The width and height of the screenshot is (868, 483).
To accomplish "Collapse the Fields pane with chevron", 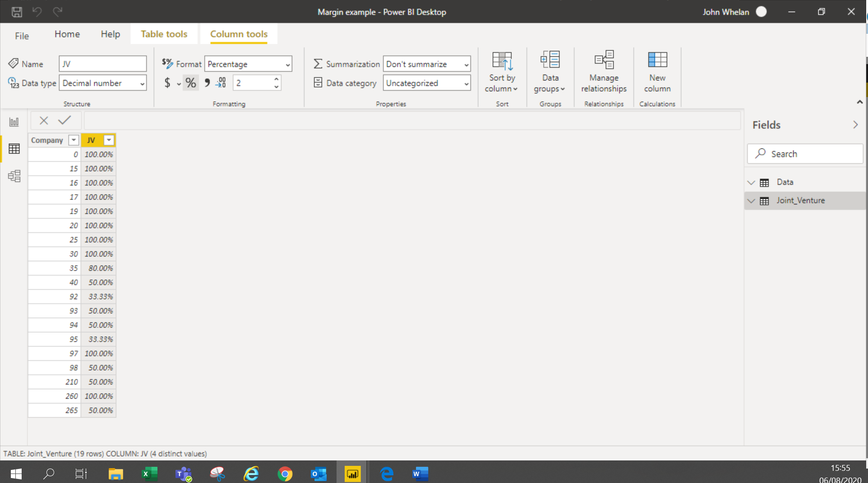I will 855,125.
